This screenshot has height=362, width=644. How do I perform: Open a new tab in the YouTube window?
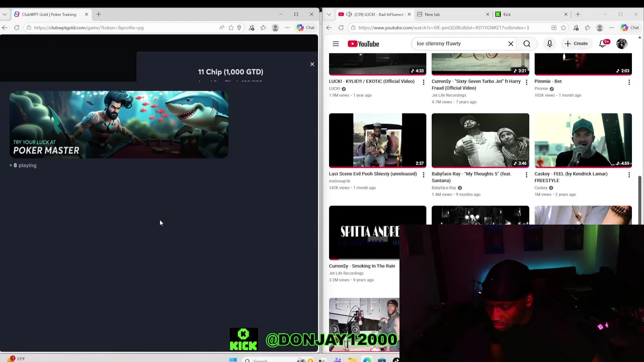coord(578,14)
